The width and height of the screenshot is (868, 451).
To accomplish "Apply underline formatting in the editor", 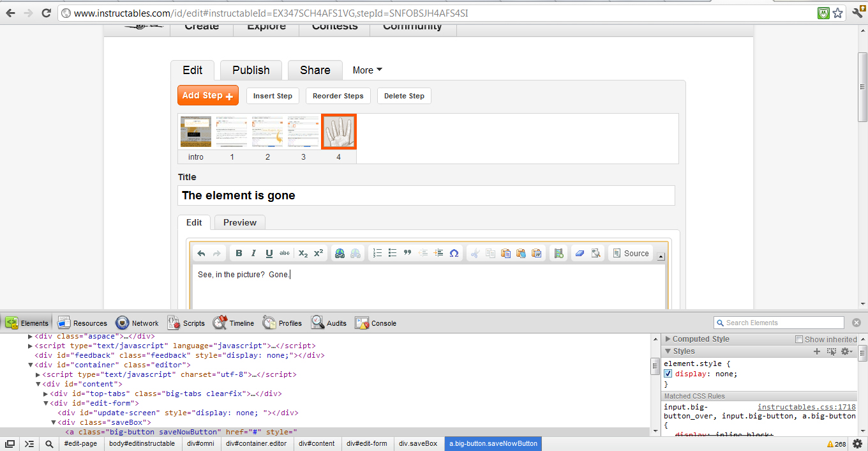I will click(x=269, y=254).
